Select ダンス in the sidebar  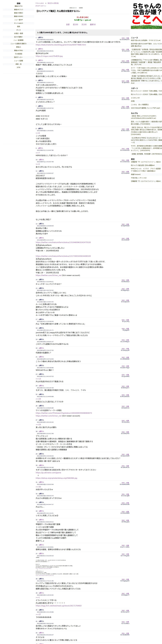(18, 30)
